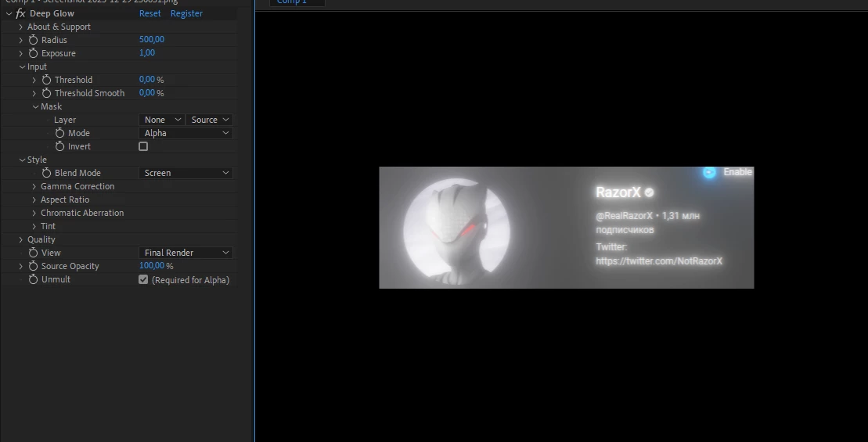This screenshot has width=868, height=442.
Task: Click the verified badge next to RazorX
Action: point(650,192)
